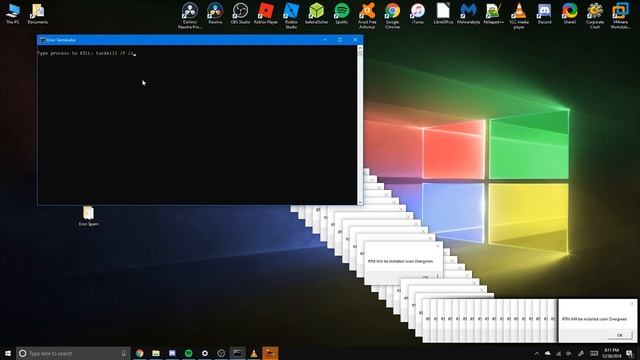The width and height of the screenshot is (640, 360).
Task: Maximize the Error Terminator window
Action: (340, 40)
